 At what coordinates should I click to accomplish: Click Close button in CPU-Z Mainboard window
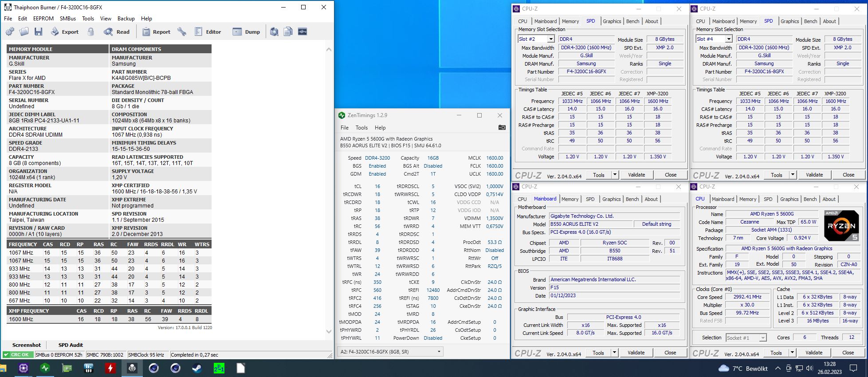click(x=670, y=353)
